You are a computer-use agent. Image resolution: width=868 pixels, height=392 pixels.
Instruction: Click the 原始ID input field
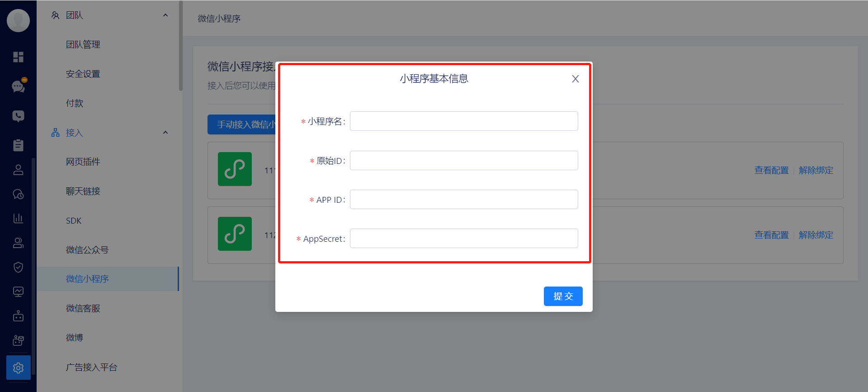click(464, 161)
